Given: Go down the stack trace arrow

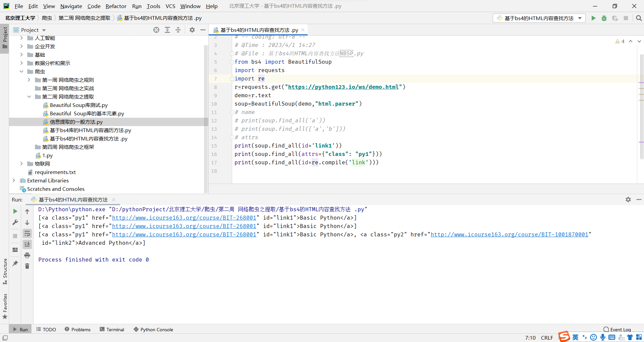Looking at the screenshot, I should tap(27, 222).
